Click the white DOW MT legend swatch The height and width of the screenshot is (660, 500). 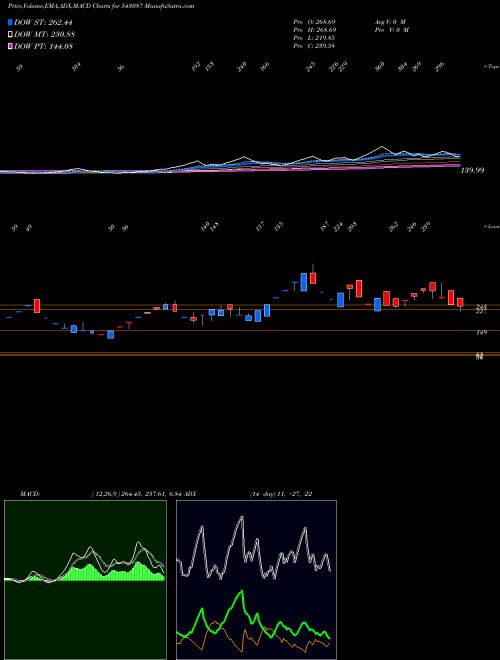(x=10, y=34)
